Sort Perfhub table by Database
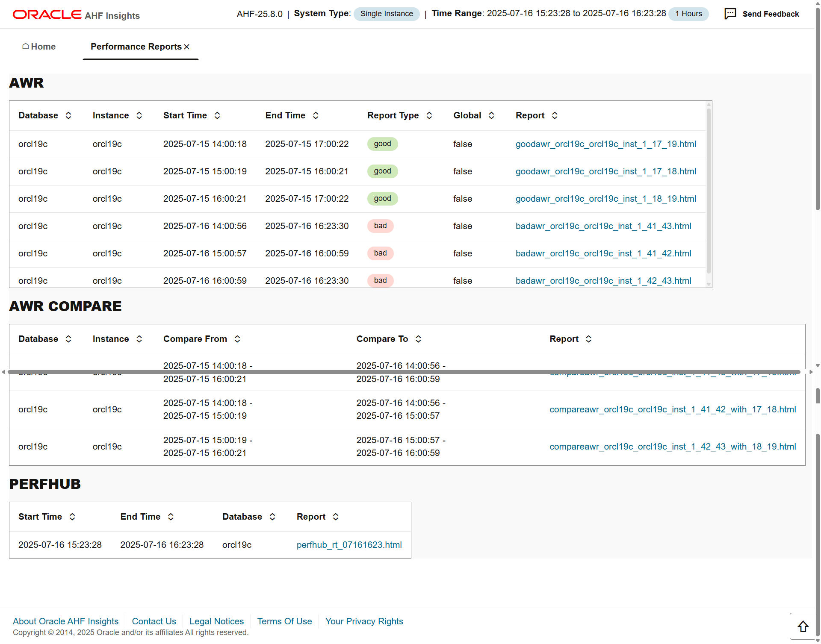Screen dimensions: 821x644 [x=272, y=517]
